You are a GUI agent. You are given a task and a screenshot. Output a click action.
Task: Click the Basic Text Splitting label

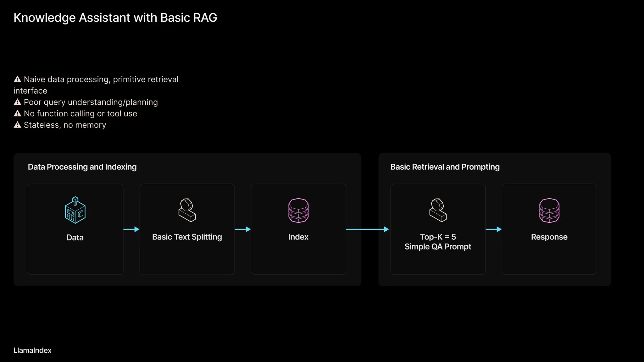tap(187, 237)
